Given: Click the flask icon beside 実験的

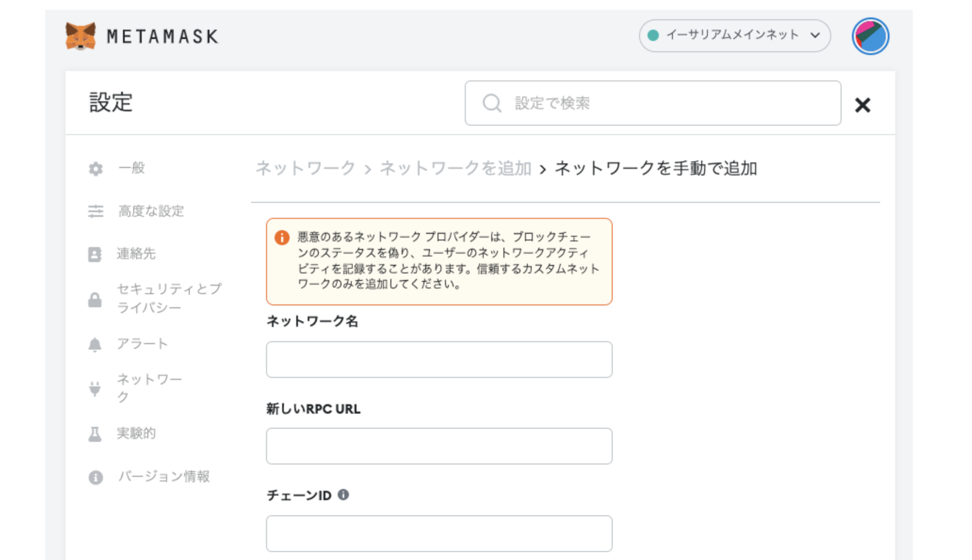Looking at the screenshot, I should point(95,434).
